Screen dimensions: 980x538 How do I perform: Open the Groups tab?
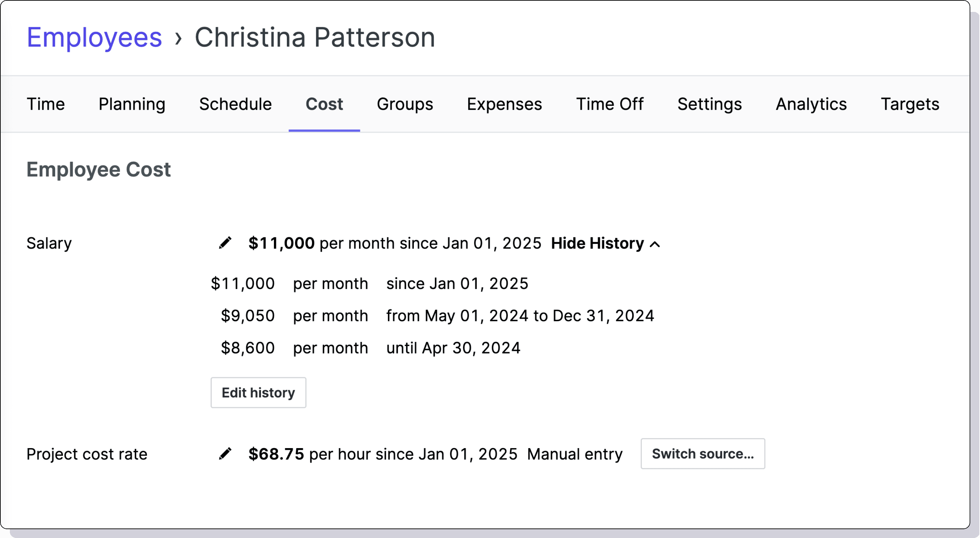(x=405, y=104)
